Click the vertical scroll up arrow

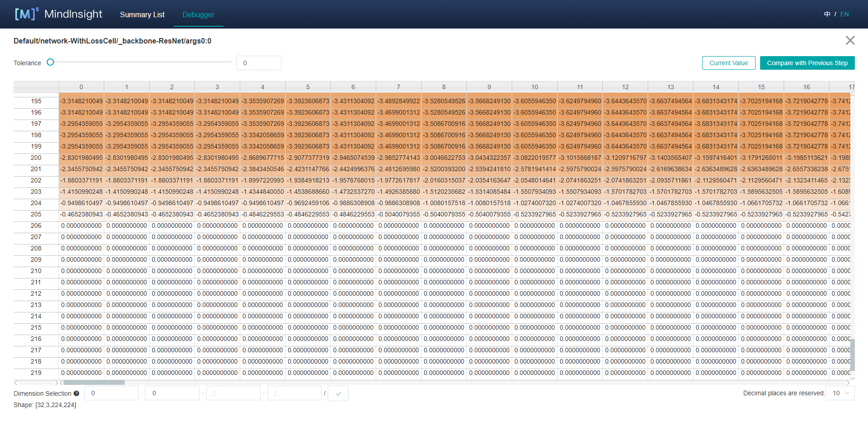[853, 96]
